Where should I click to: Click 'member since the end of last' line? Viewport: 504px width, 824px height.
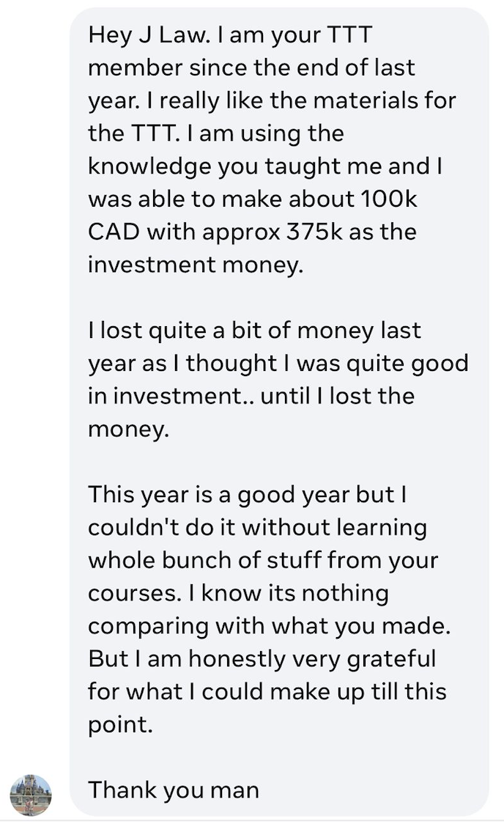point(251,67)
